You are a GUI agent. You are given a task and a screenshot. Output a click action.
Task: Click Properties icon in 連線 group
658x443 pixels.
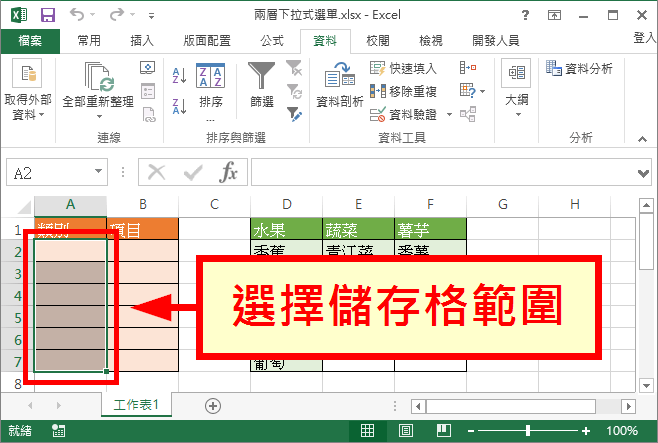[148, 91]
